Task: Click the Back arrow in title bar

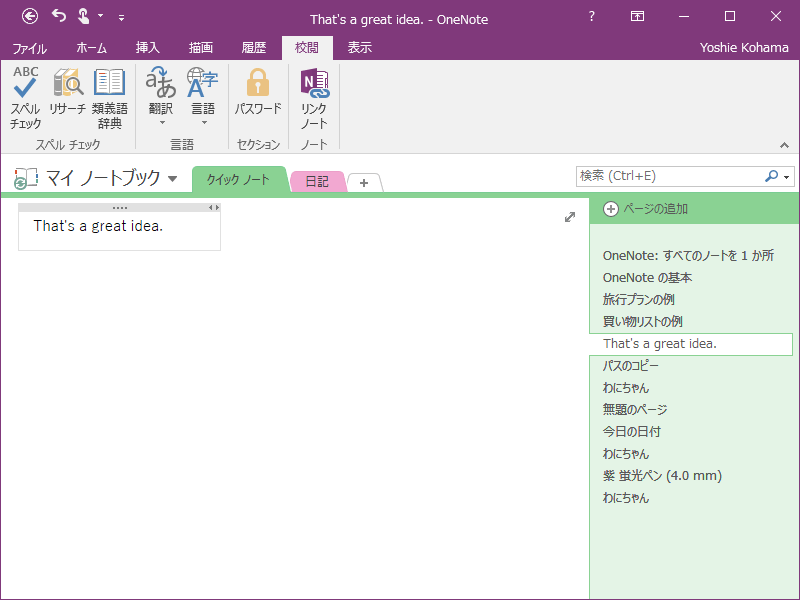Action: 30,17
